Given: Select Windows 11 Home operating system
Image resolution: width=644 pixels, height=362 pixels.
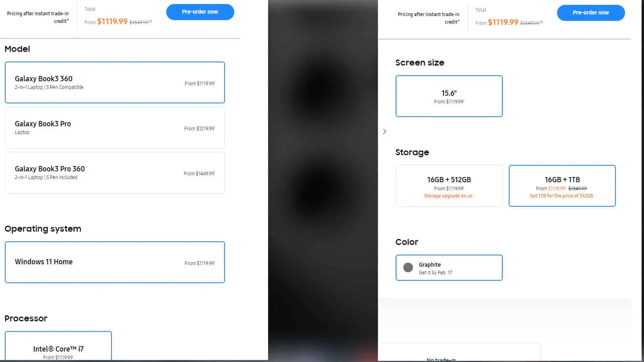Looking at the screenshot, I should (x=115, y=262).
